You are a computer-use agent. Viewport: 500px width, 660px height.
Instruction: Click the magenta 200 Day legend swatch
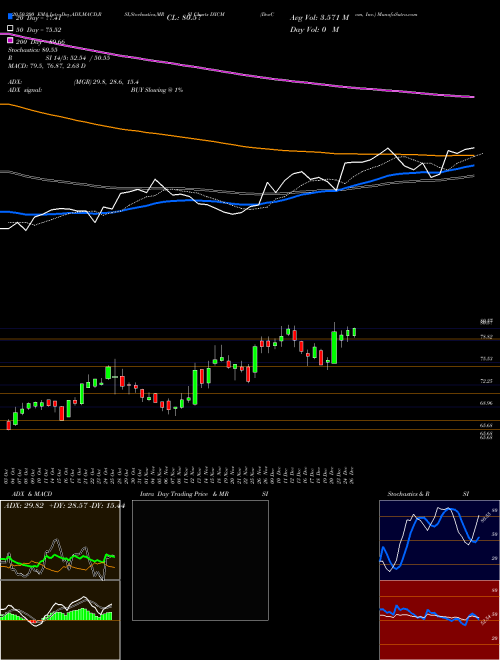tap(11, 40)
